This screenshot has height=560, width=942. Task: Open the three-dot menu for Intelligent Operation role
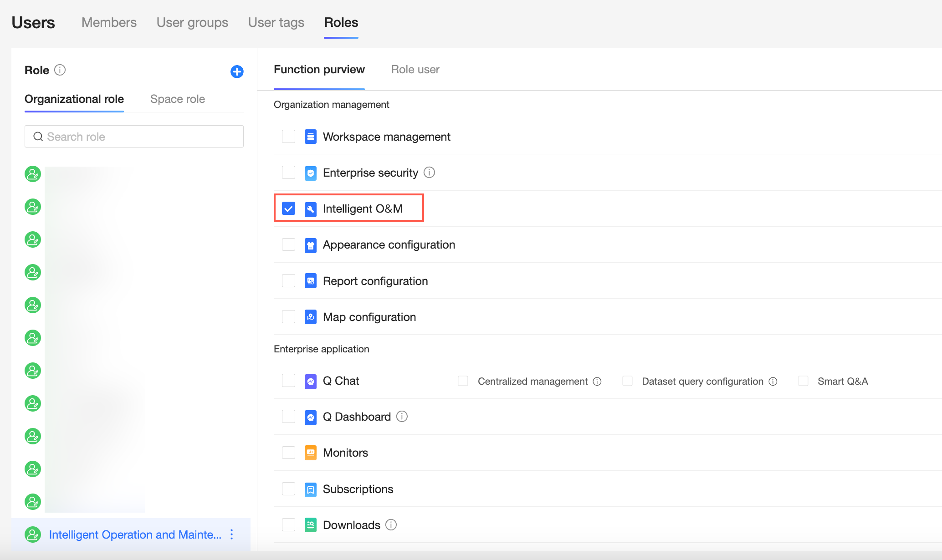[232, 535]
